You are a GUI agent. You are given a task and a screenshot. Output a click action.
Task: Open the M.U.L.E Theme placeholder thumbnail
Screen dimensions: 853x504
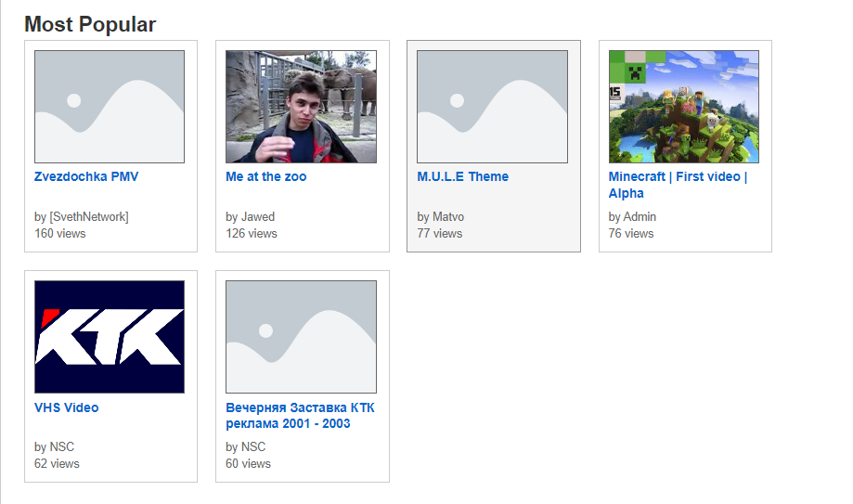pyautogui.click(x=492, y=107)
